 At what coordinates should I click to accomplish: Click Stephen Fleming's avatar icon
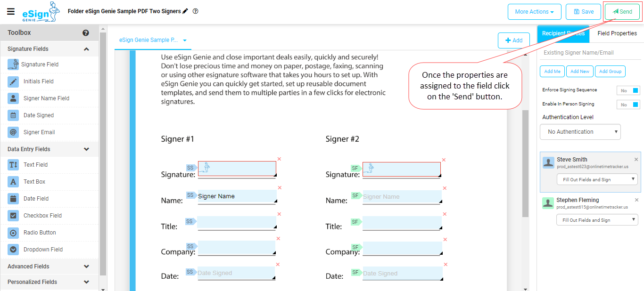548,203
